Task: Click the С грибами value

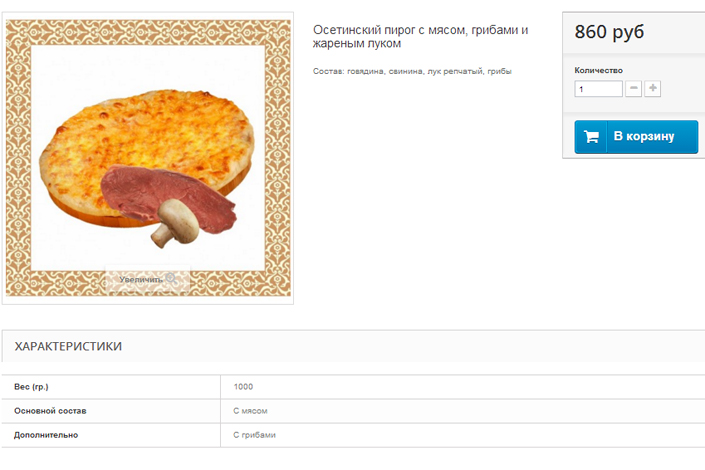Action: (254, 435)
